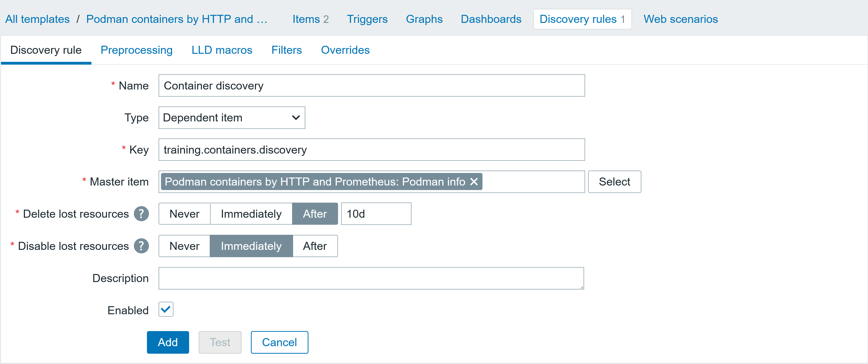
Task: Go to All templates breadcrumb
Action: point(37,19)
